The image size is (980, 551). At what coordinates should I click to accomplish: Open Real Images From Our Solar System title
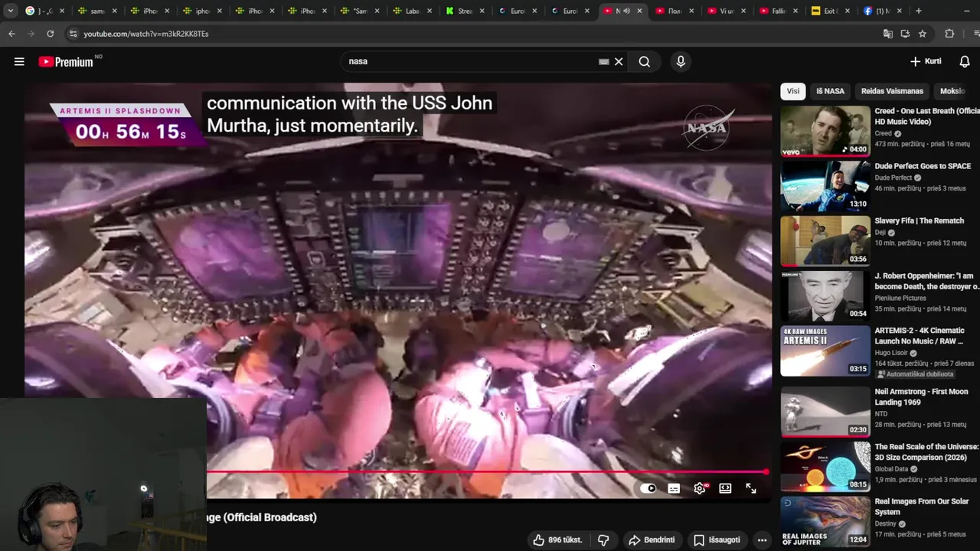click(922, 507)
